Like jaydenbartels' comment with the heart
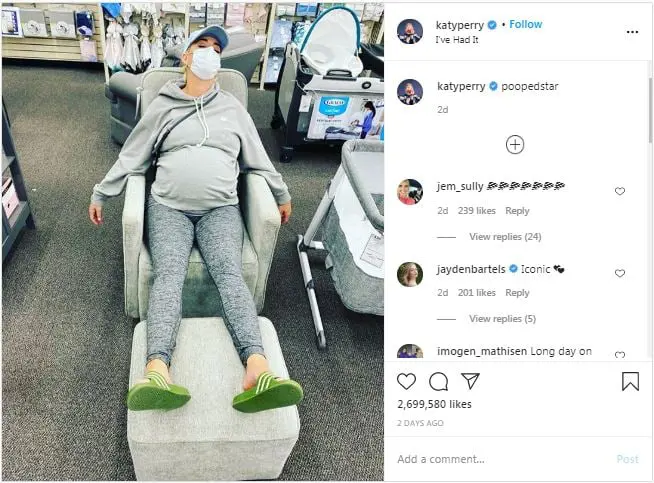The width and height of the screenshot is (654, 483). point(620,273)
